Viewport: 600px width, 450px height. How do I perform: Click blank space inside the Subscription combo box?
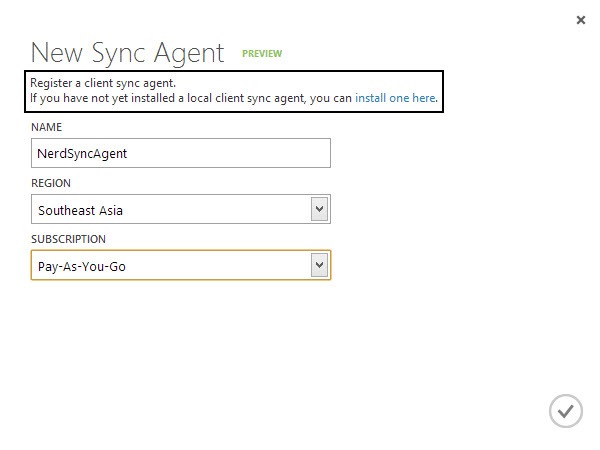218,265
